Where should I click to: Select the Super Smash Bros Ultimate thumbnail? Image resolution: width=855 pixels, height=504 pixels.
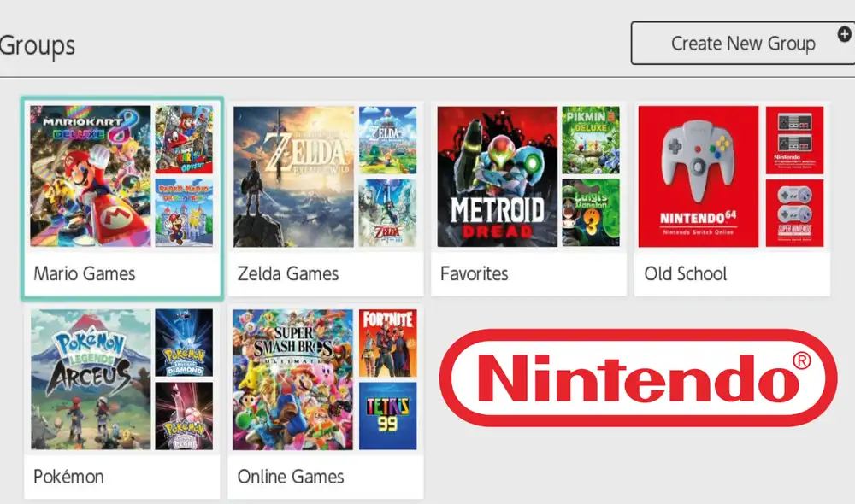coord(292,380)
